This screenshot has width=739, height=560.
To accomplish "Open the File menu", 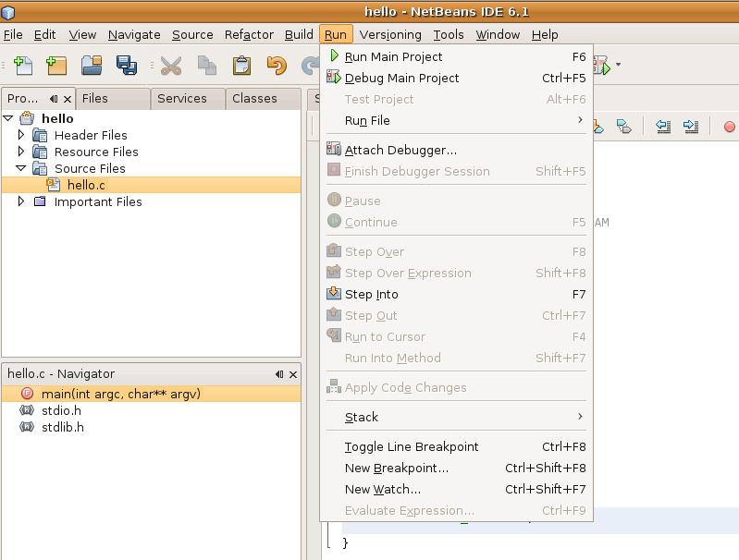I will click(x=13, y=34).
